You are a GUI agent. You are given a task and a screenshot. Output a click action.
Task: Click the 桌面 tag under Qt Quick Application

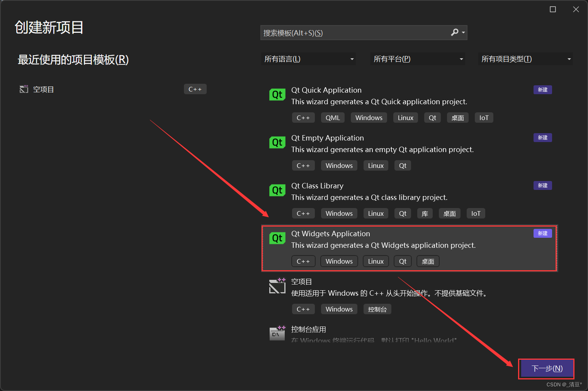458,118
